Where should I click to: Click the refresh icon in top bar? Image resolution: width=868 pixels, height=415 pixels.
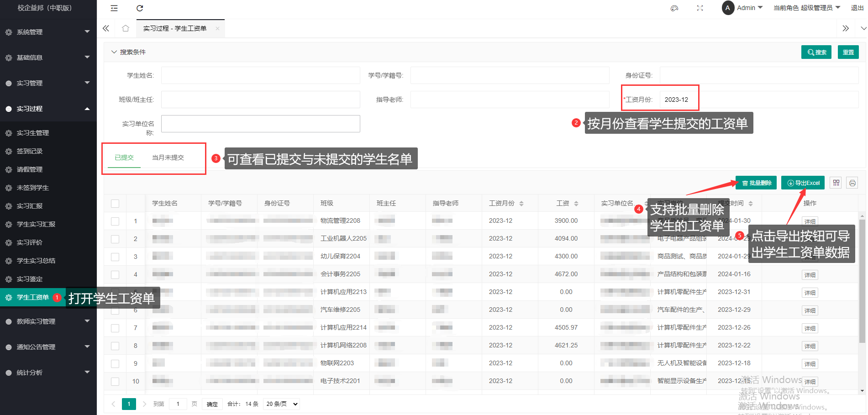click(x=140, y=8)
